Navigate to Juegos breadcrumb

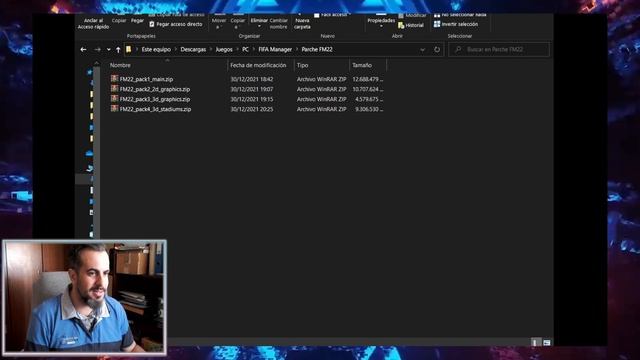click(224, 49)
